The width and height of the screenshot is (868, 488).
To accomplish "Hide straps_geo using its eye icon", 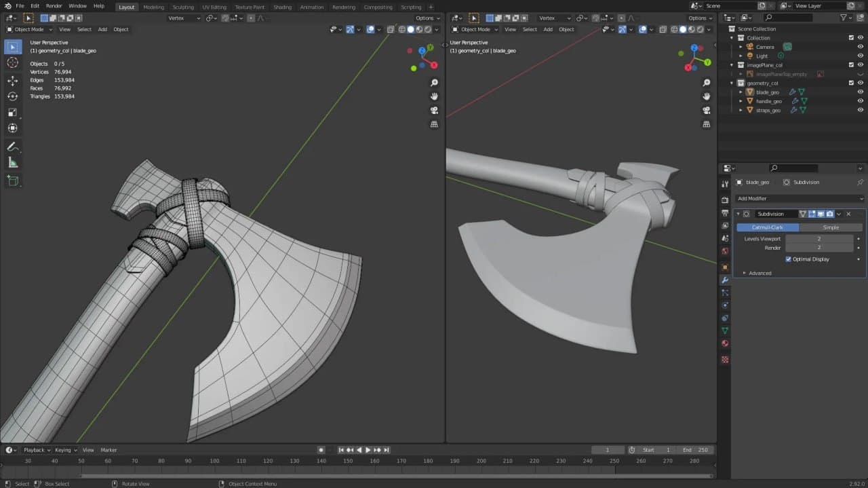I will tap(861, 110).
